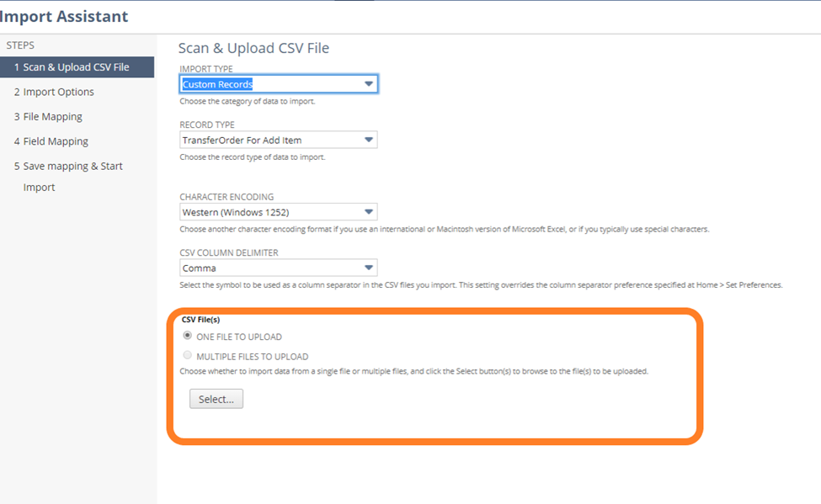Jump to step 5 Save mapping & Start Import
This screenshot has height=504, width=821.
(68, 177)
